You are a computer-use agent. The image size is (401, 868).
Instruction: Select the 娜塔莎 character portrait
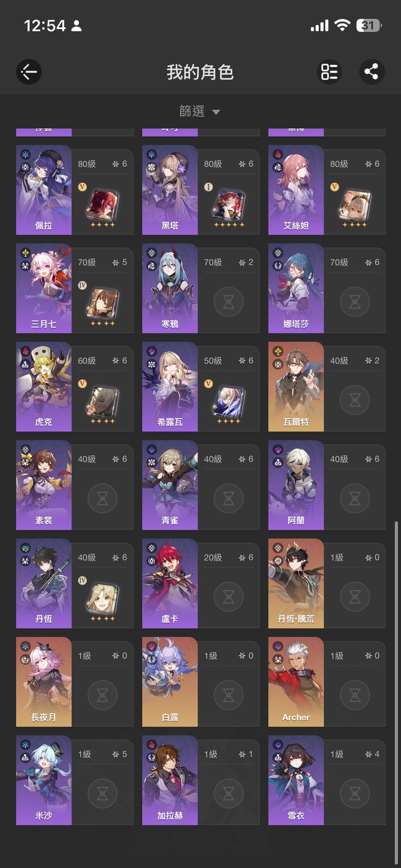pos(296,288)
